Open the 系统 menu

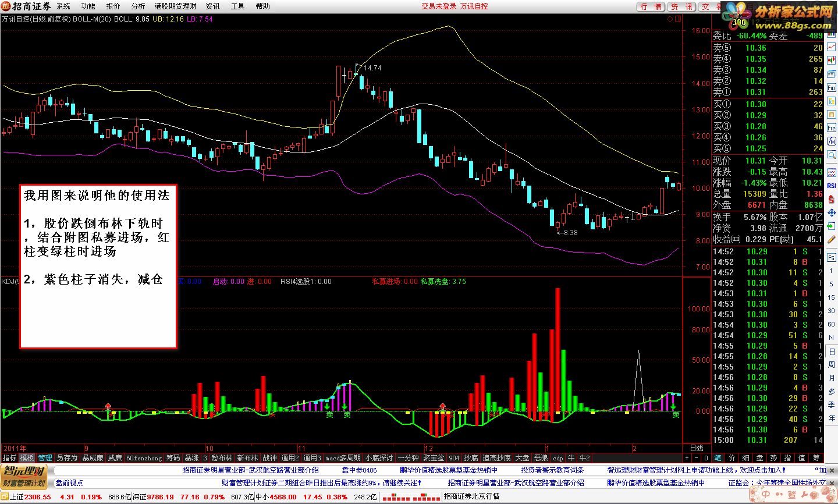point(63,6)
